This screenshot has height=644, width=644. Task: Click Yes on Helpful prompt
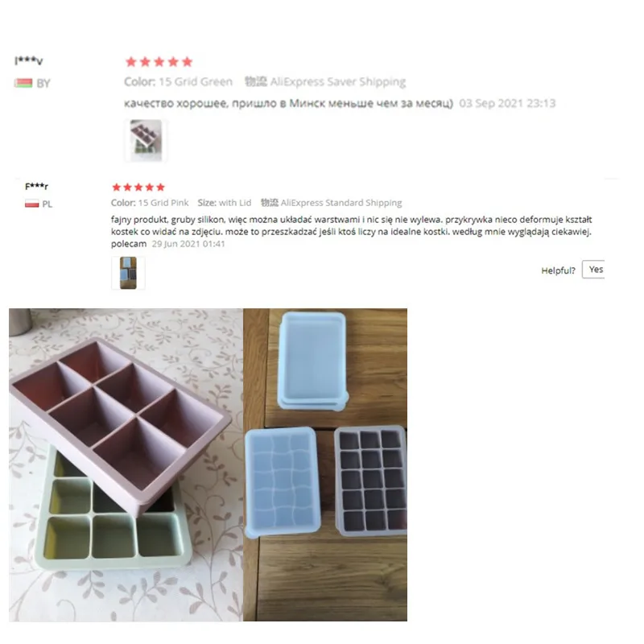point(593,270)
